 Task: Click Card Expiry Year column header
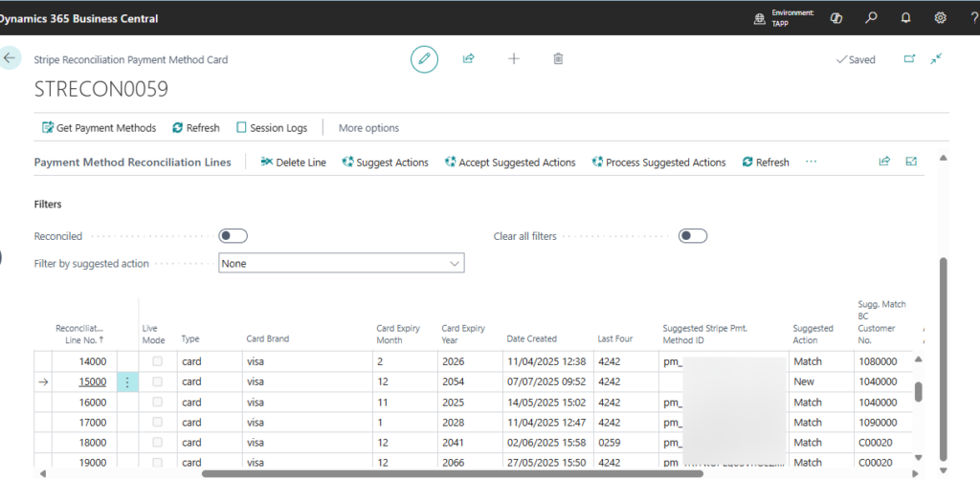click(463, 334)
